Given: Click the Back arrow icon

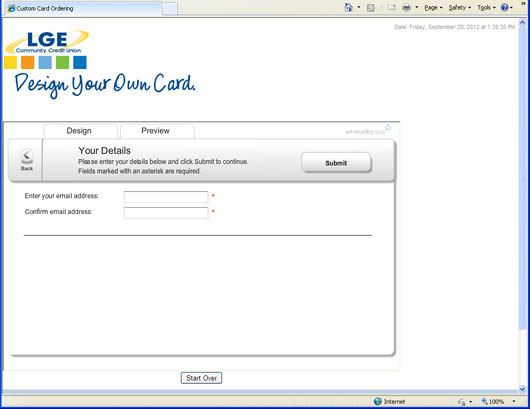Looking at the screenshot, I should coord(27,155).
